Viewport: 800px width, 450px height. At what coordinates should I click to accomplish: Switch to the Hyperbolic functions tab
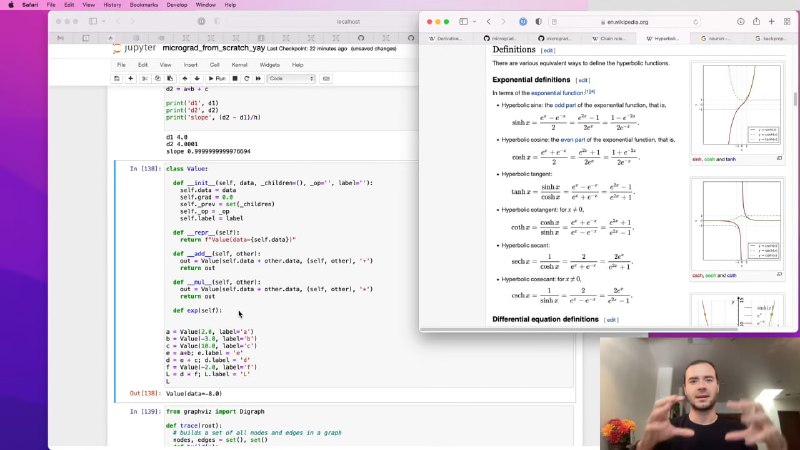point(663,38)
